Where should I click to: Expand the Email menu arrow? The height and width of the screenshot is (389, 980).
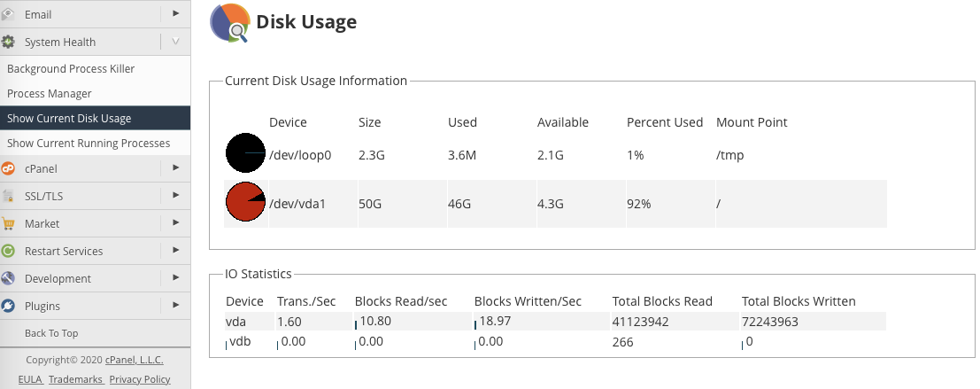pyautogui.click(x=175, y=14)
